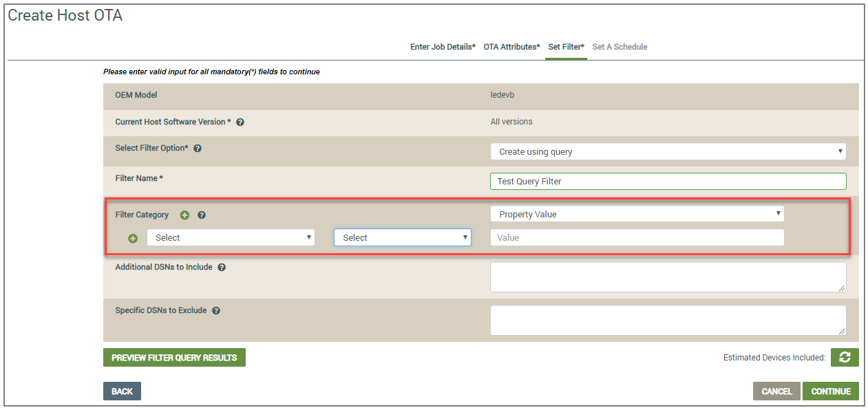Open first Select dropdown in filter row

pyautogui.click(x=231, y=237)
